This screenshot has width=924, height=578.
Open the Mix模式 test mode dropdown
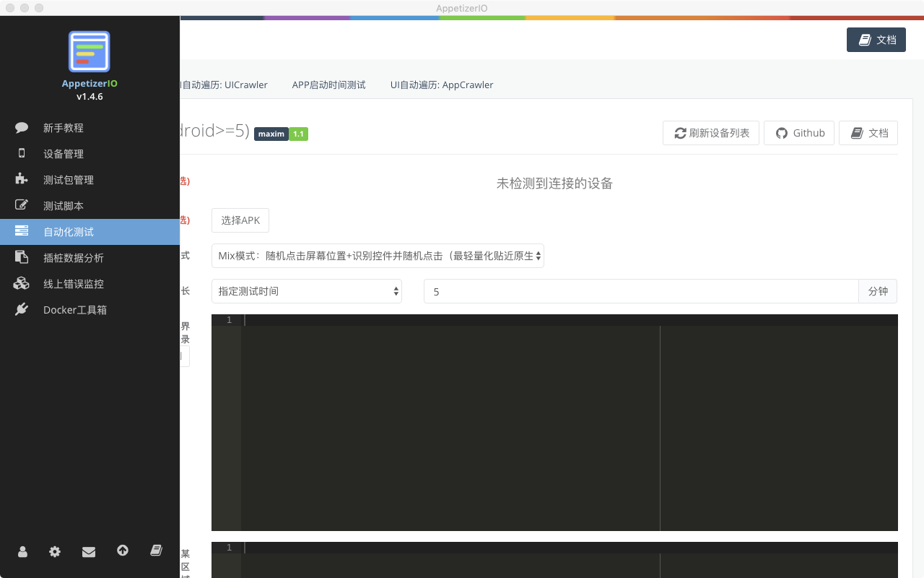tap(378, 256)
